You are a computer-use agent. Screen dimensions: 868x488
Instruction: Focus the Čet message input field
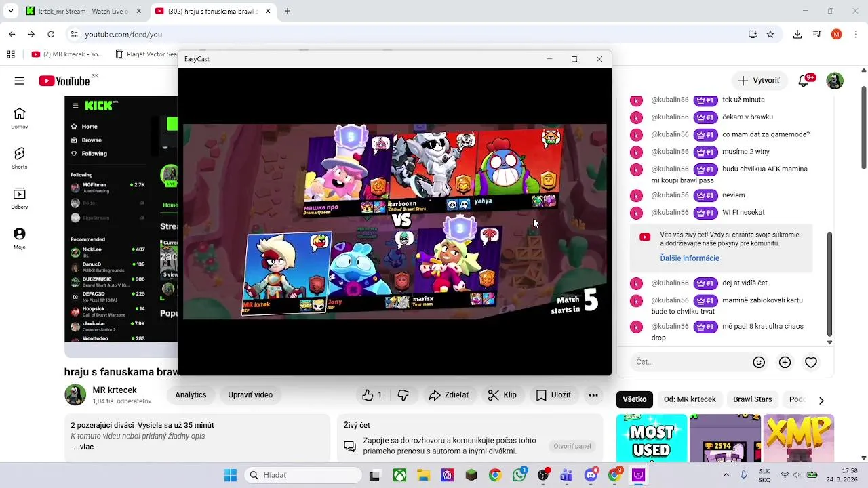coord(688,362)
